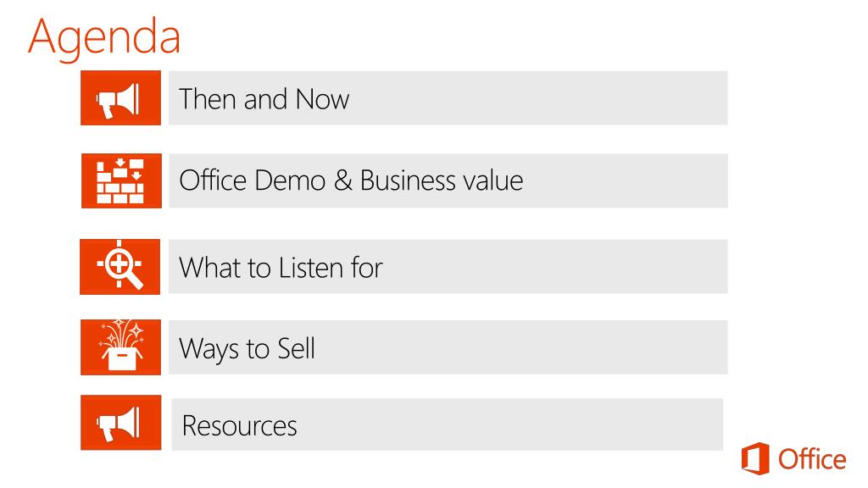Click the word Sell in the fourth item

coord(296,348)
